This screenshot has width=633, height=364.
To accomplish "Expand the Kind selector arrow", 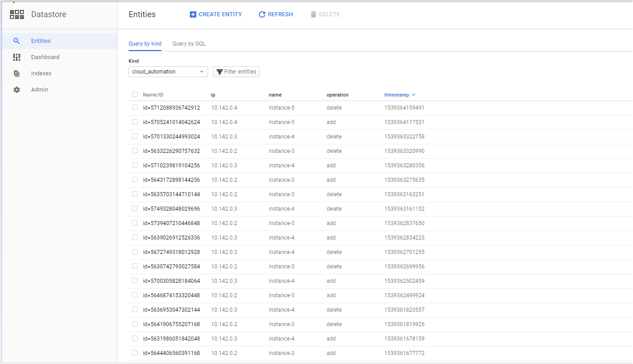I will (202, 71).
